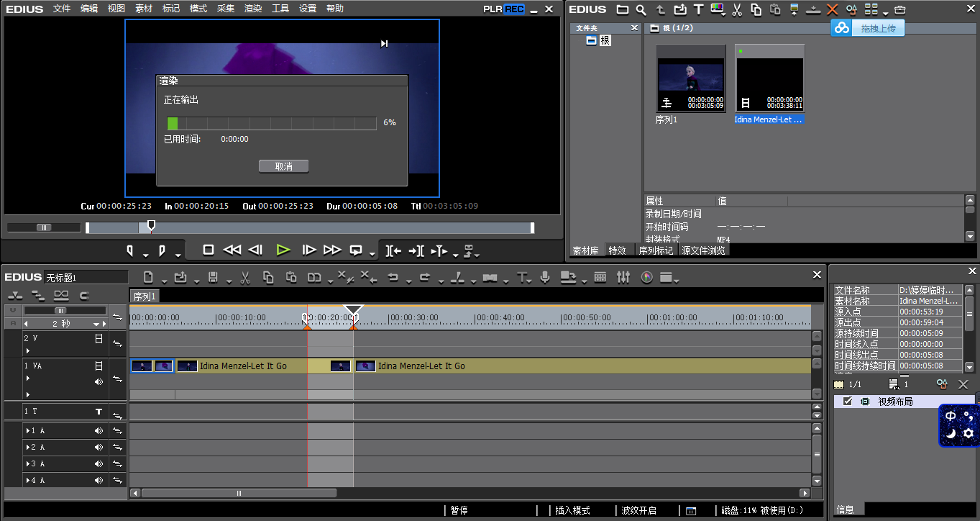Open the 渲染 menu
The image size is (980, 521).
click(253, 9)
